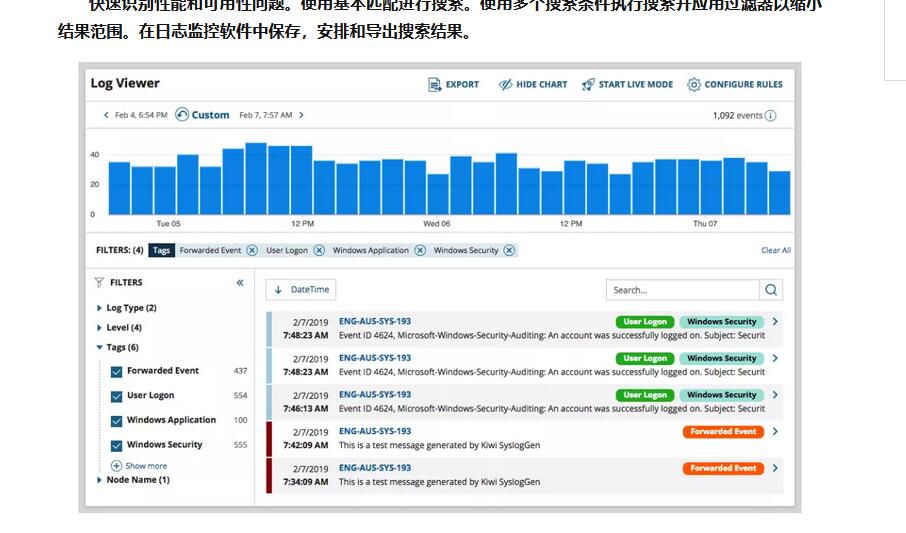
Task: Uncheck the Forwarded Event tag checkbox
Action: click(117, 371)
